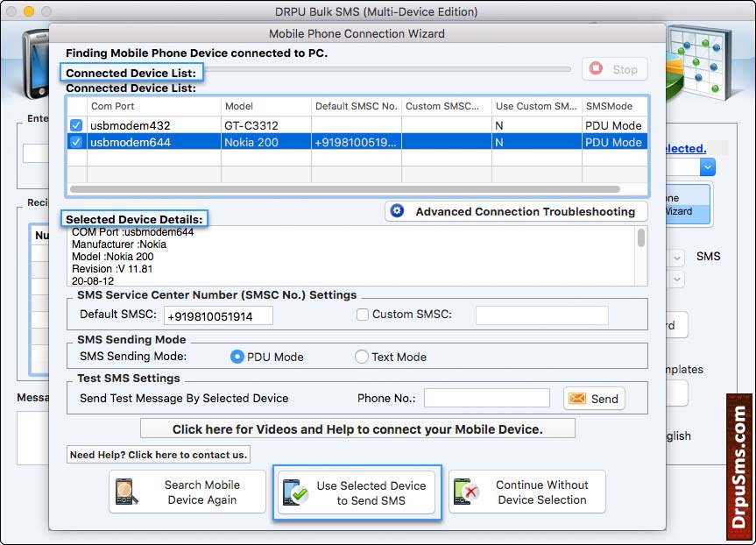This screenshot has height=545, width=756.
Task: Click the blue gear troubleshooting icon
Action: pyautogui.click(x=398, y=211)
